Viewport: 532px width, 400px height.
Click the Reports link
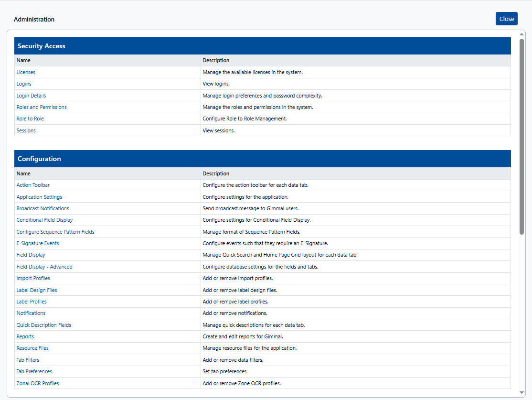(25, 336)
